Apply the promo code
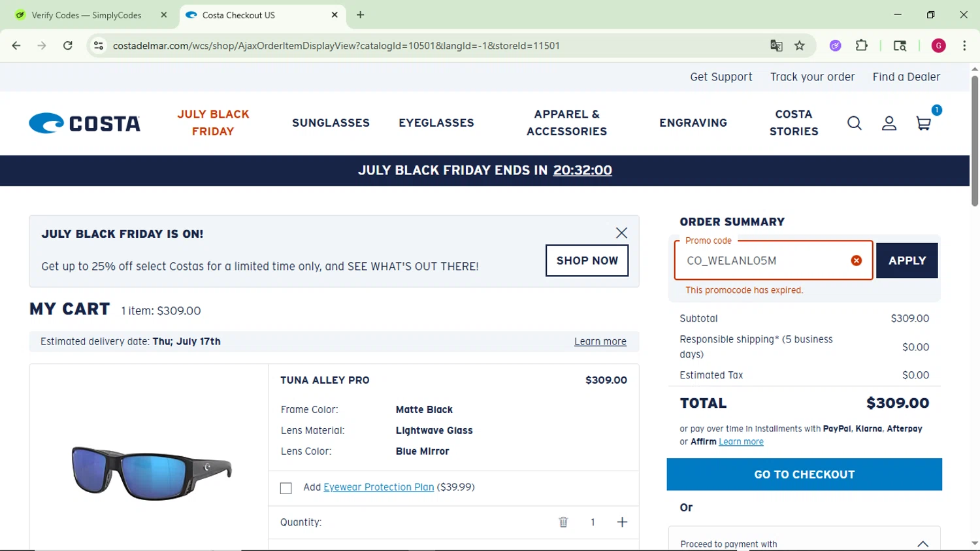The image size is (980, 551). 907,261
